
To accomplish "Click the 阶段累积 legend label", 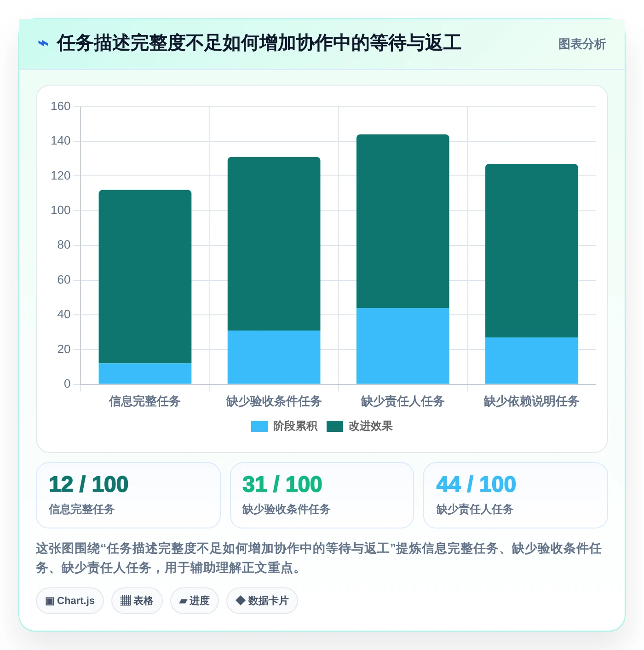I will click(x=295, y=426).
